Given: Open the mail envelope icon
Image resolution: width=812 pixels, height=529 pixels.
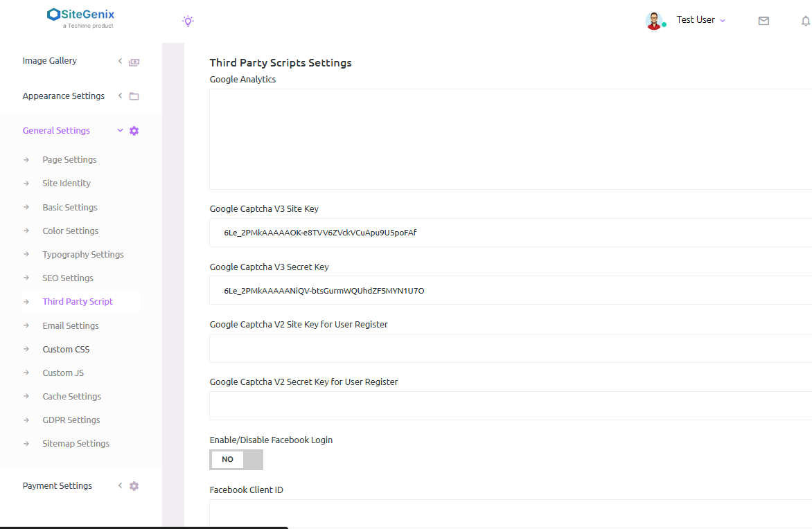Looking at the screenshot, I should tap(764, 21).
